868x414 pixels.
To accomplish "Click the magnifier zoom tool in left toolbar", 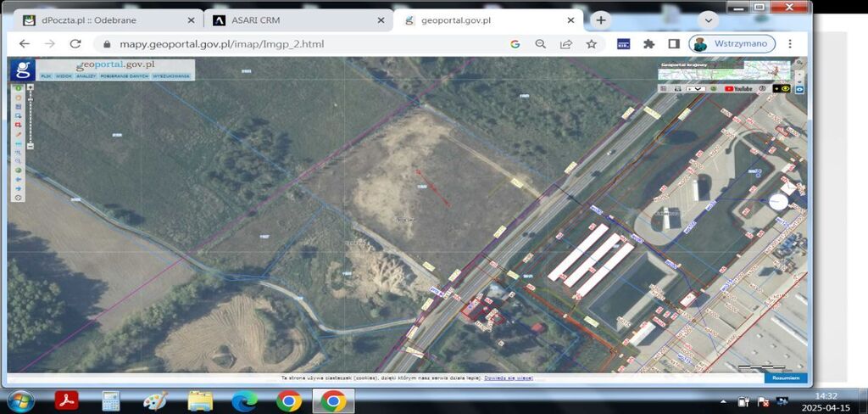I will 18,161.
